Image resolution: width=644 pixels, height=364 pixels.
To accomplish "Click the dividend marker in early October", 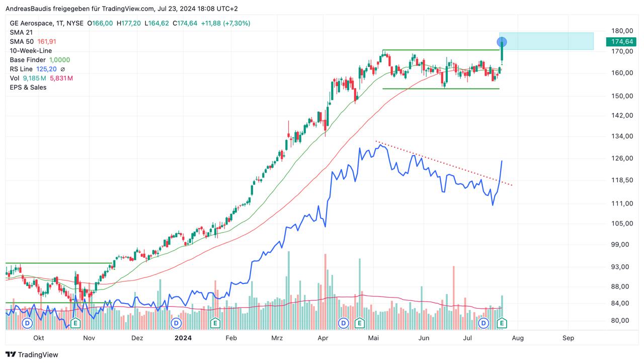I will click(x=27, y=322).
